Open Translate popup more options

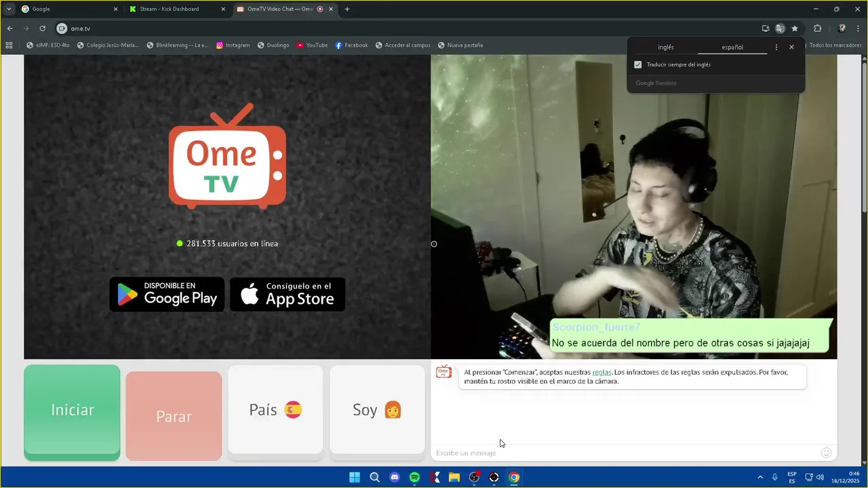click(x=776, y=47)
